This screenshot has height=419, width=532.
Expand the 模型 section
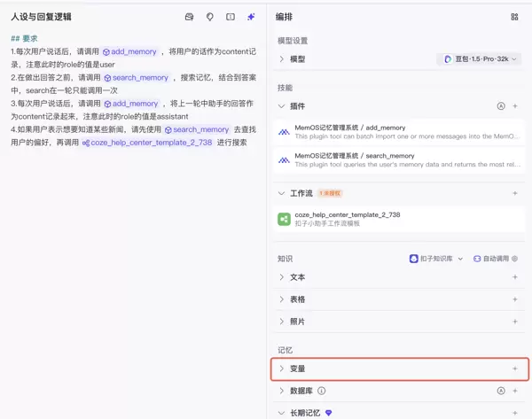click(x=282, y=59)
